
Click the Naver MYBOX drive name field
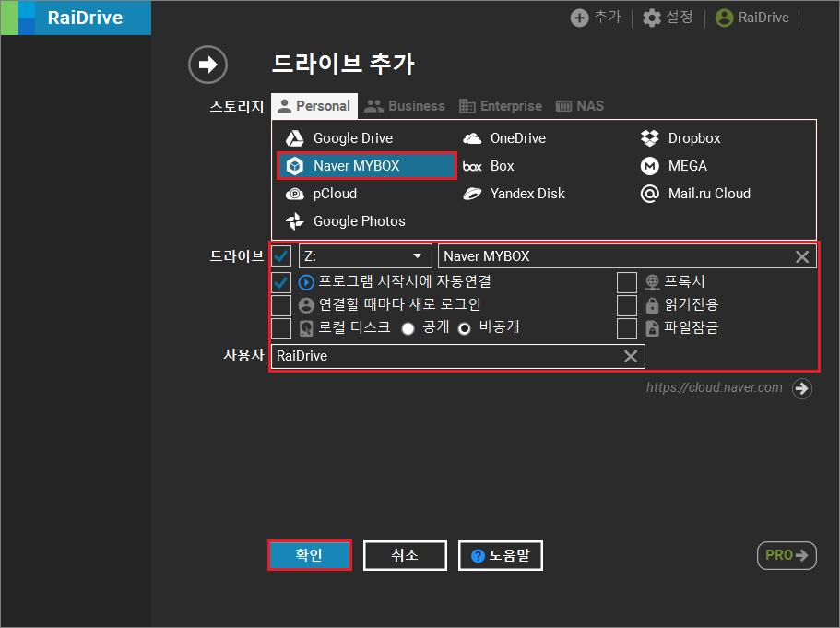tap(627, 256)
